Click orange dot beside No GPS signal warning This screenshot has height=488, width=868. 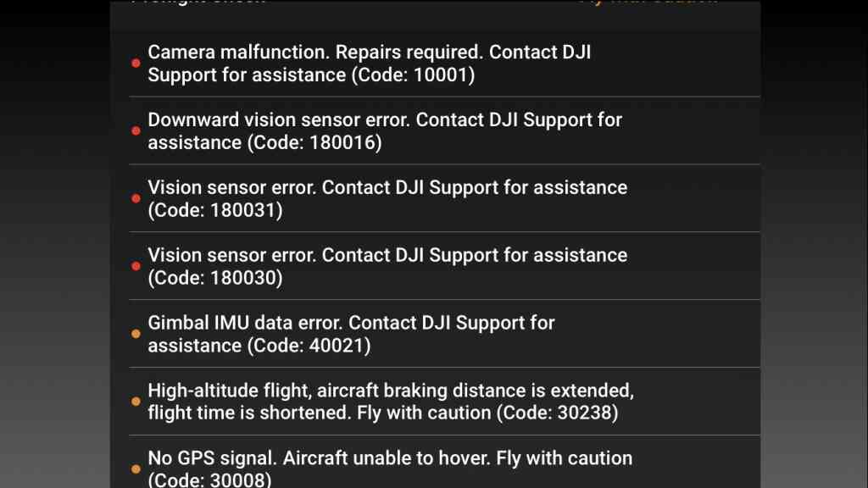click(x=136, y=469)
